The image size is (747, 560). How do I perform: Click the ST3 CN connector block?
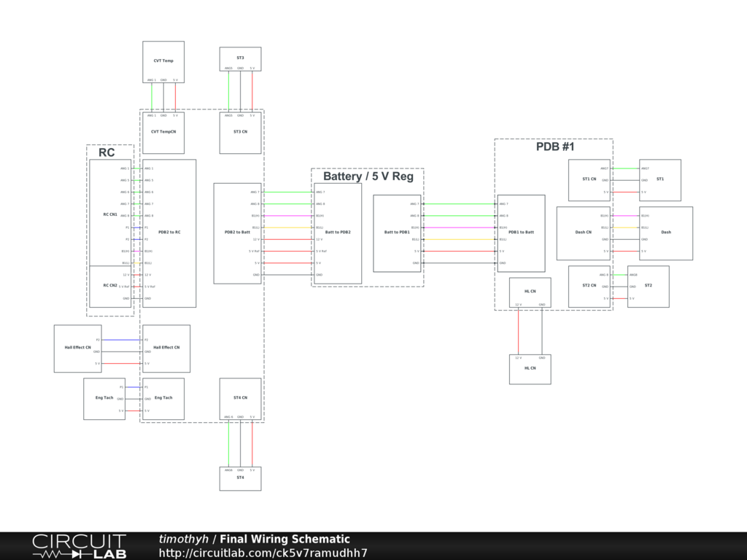point(240,132)
